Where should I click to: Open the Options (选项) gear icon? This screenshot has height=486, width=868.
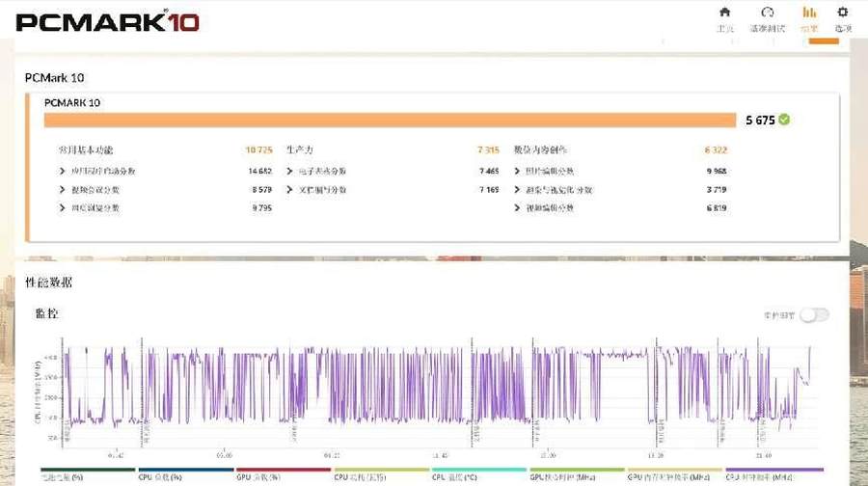[x=843, y=13]
